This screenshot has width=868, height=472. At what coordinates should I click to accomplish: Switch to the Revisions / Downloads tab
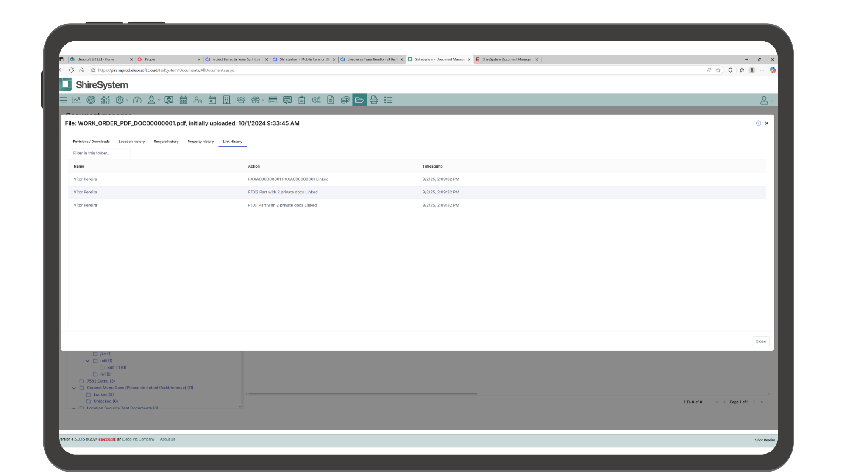[91, 142]
